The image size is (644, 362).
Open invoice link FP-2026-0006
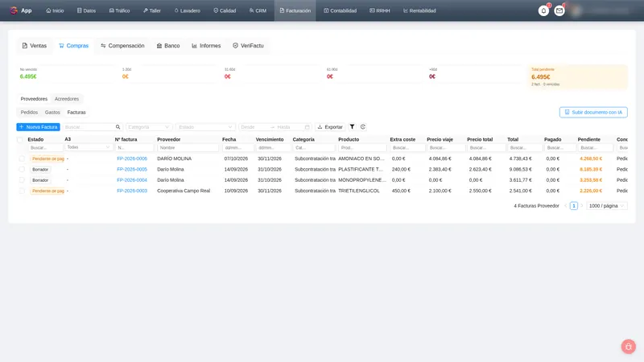click(x=132, y=158)
